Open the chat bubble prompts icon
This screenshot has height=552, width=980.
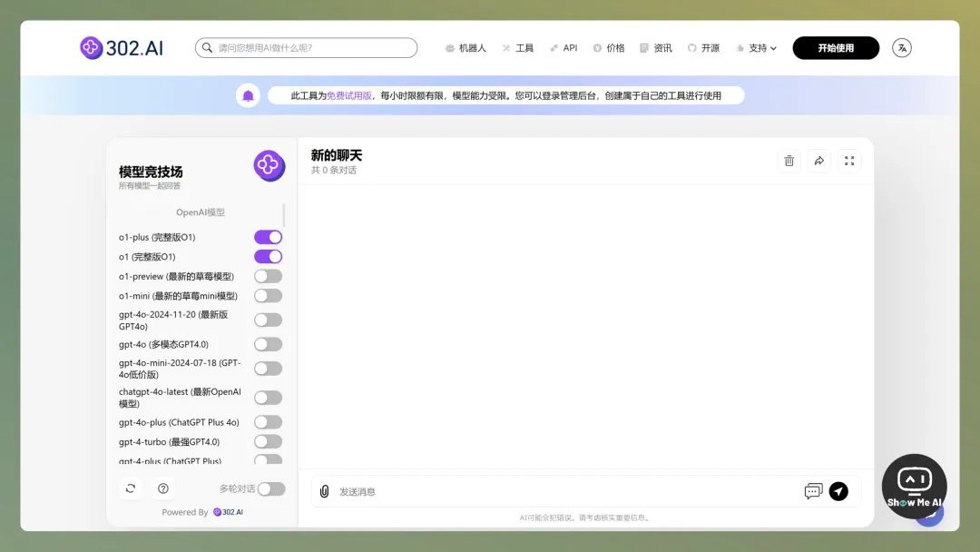point(812,491)
